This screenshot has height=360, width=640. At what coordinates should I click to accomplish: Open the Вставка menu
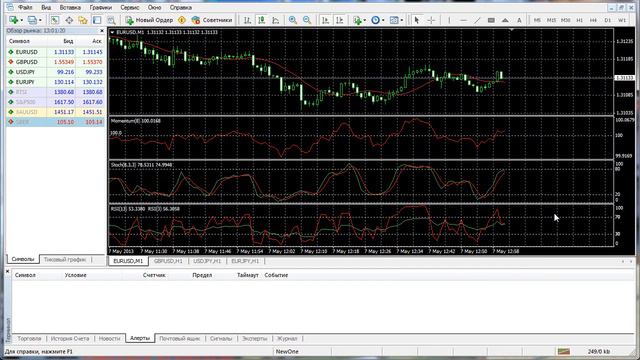[x=70, y=7]
